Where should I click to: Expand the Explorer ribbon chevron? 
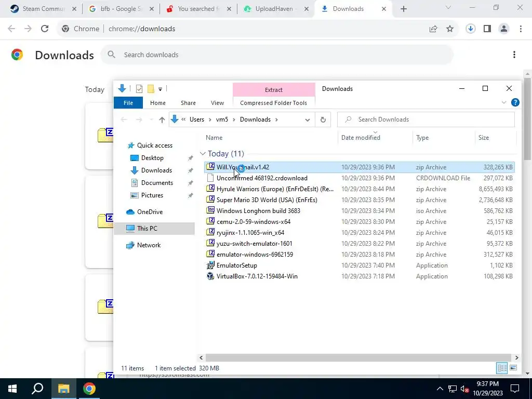pos(504,102)
